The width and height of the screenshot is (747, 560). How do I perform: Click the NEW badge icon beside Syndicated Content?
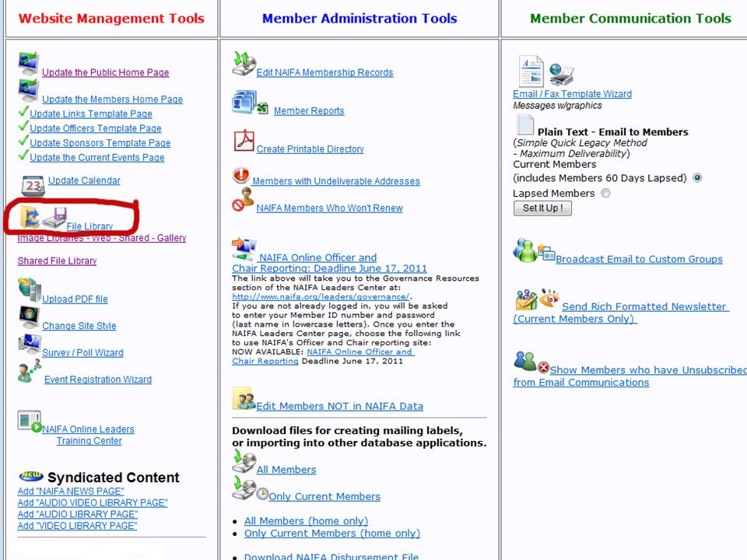click(31, 475)
